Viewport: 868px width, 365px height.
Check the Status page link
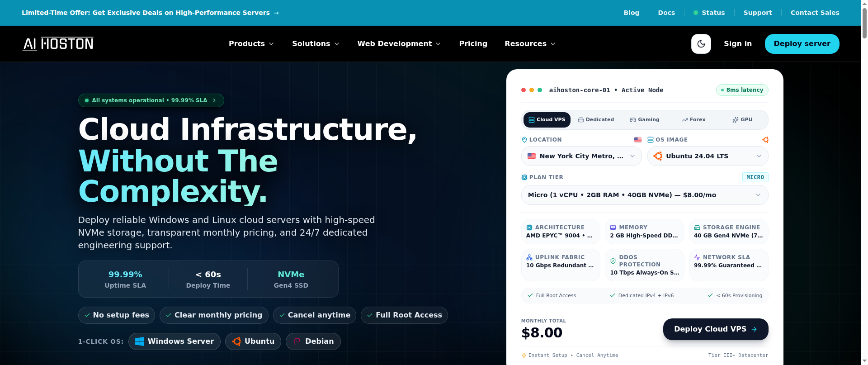[709, 13]
